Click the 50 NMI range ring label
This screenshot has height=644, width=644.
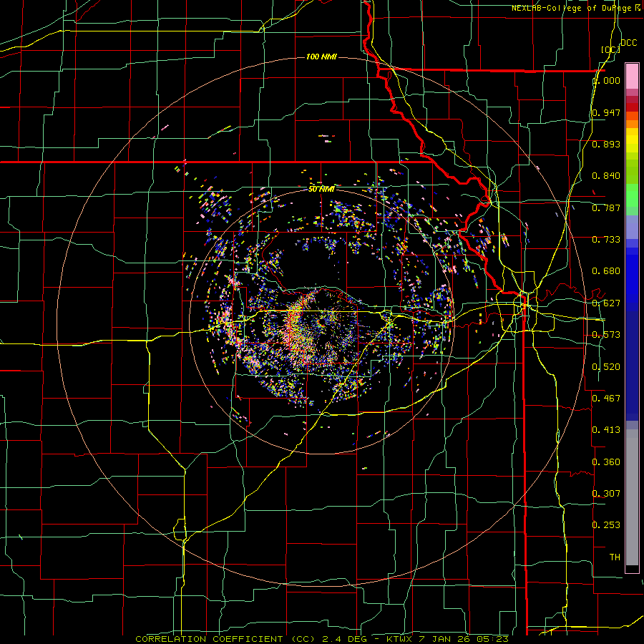click(x=321, y=190)
